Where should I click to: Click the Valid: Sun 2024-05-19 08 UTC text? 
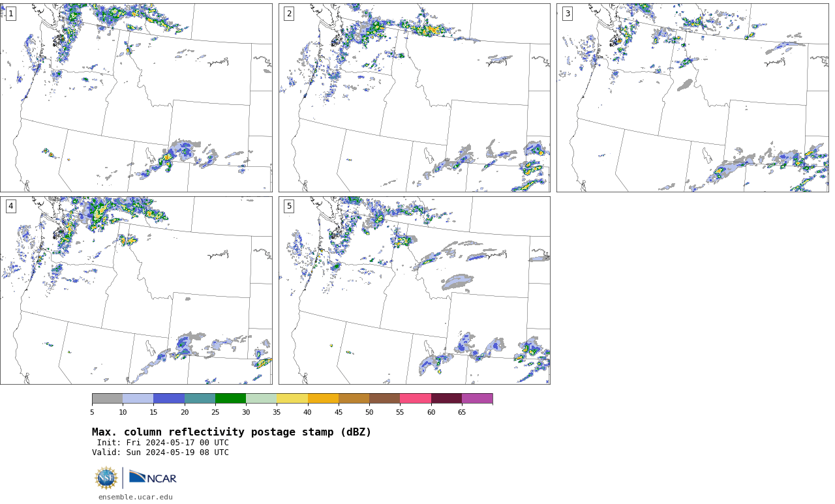pyautogui.click(x=160, y=452)
